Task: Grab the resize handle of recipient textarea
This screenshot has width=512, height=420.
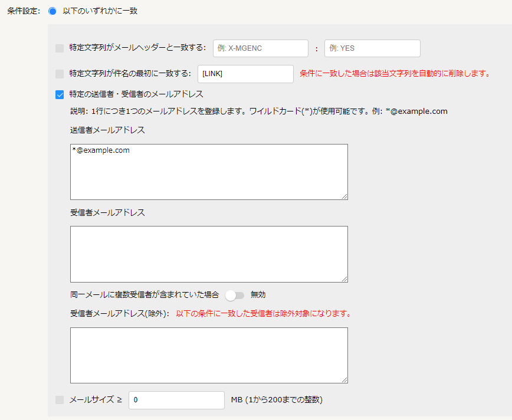Action: click(x=345, y=279)
